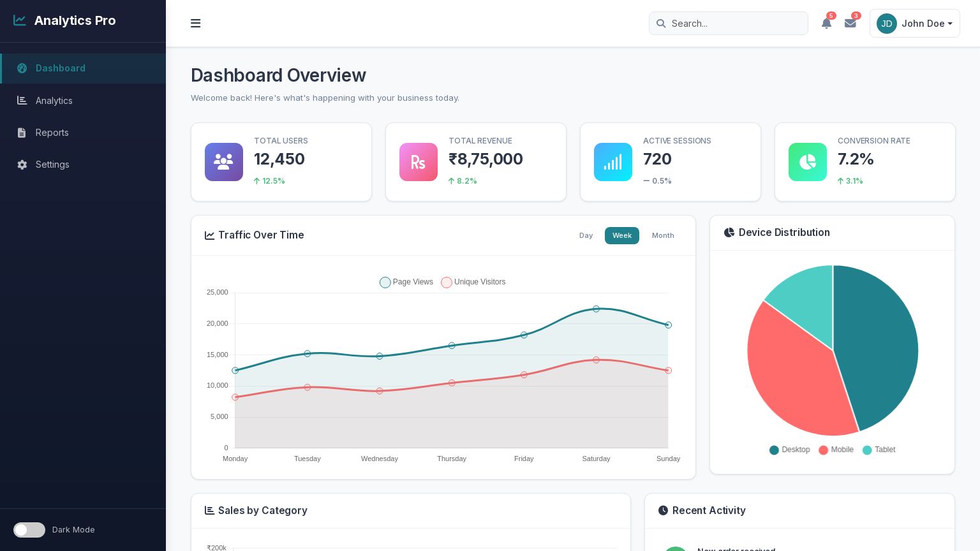Screen dimensions: 980x551
Task: Open Reports in the sidebar
Action: [52, 133]
